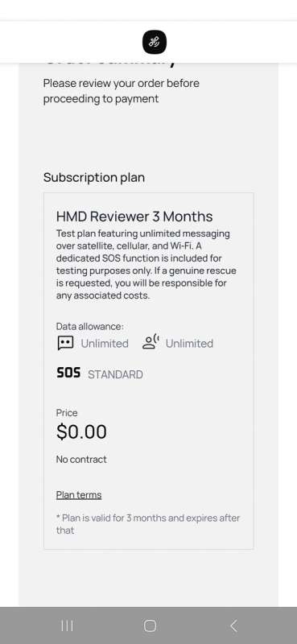297x644 pixels.
Task: Tap the Android home button
Action: 150,625
